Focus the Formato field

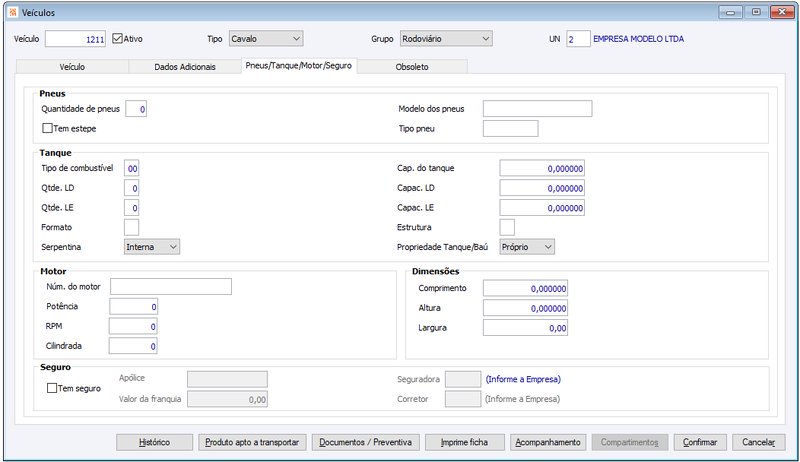point(132,227)
